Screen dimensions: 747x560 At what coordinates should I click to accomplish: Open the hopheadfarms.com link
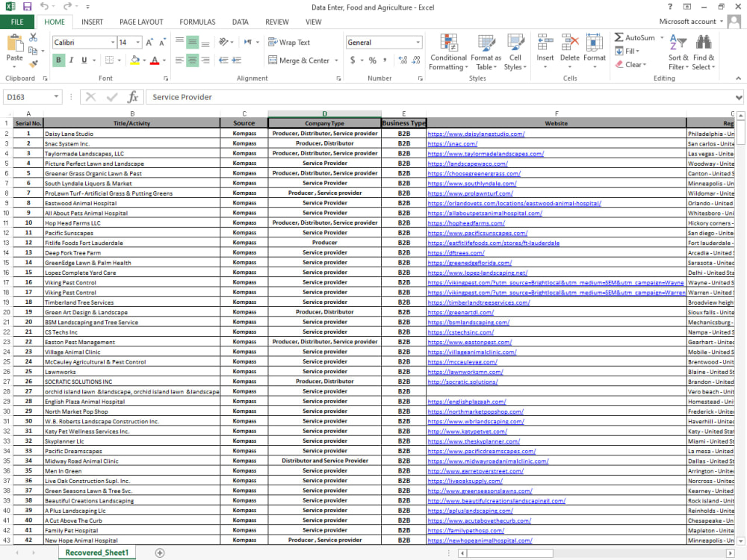pos(466,223)
